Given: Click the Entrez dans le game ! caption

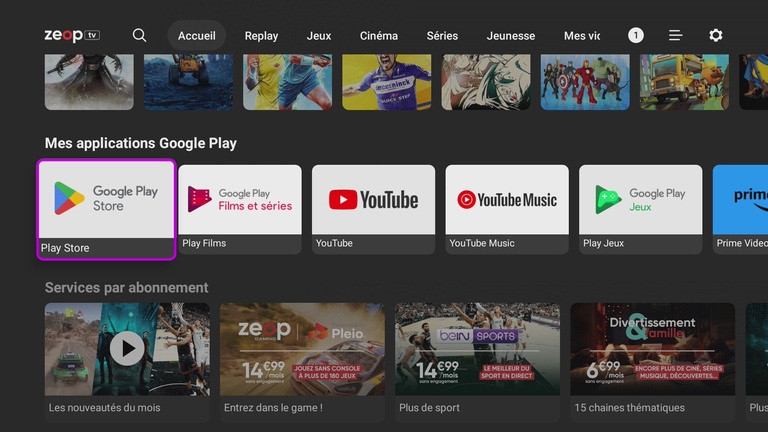Looking at the screenshot, I should click(273, 408).
